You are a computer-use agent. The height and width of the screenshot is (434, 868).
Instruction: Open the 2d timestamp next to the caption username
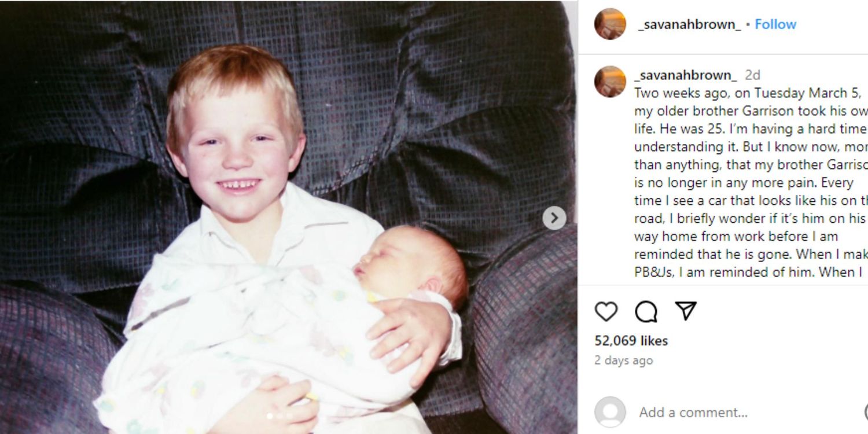tap(752, 75)
